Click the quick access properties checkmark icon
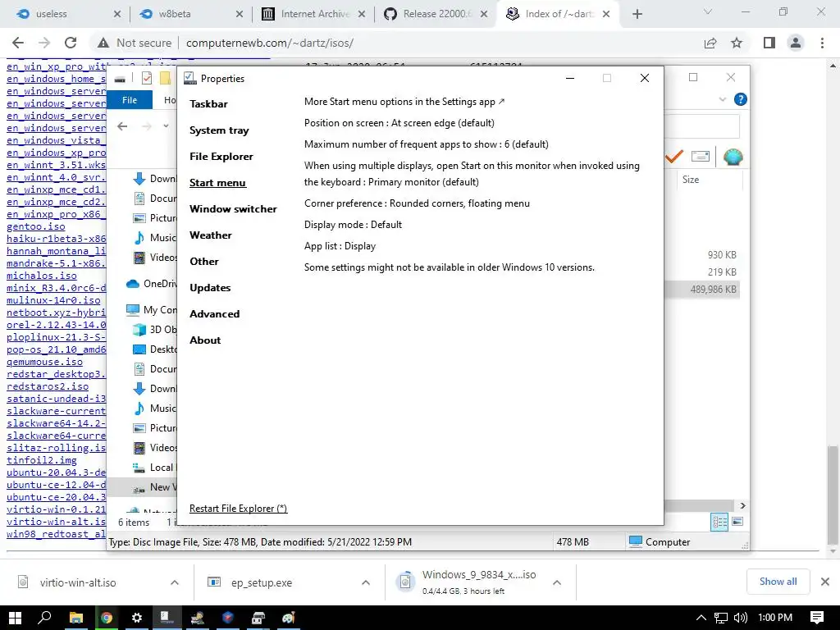The width and height of the screenshot is (840, 630). [x=146, y=78]
